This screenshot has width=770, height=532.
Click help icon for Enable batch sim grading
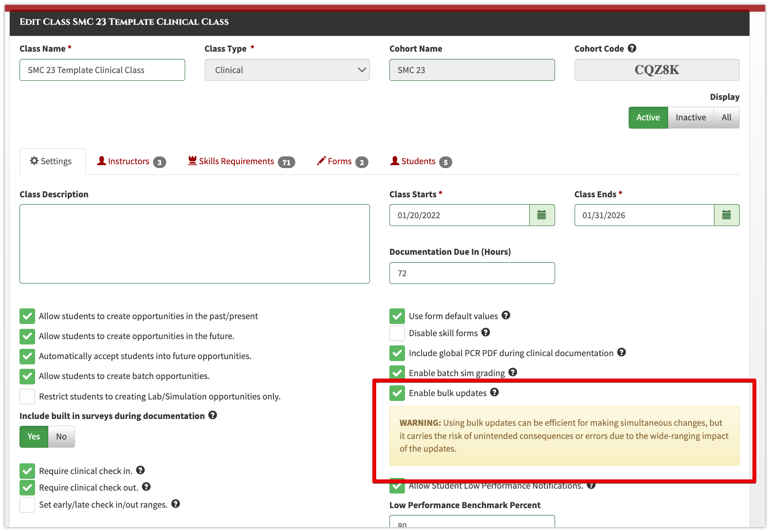coord(513,372)
